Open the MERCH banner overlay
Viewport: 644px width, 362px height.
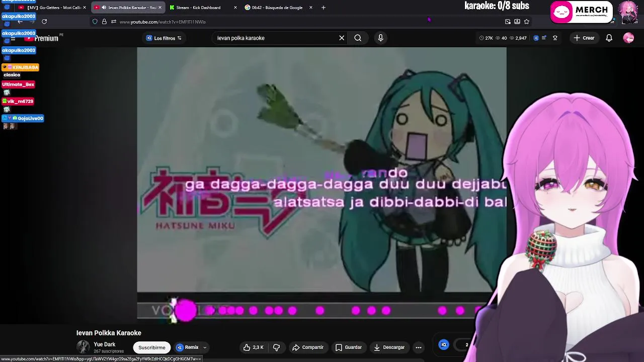point(582,12)
